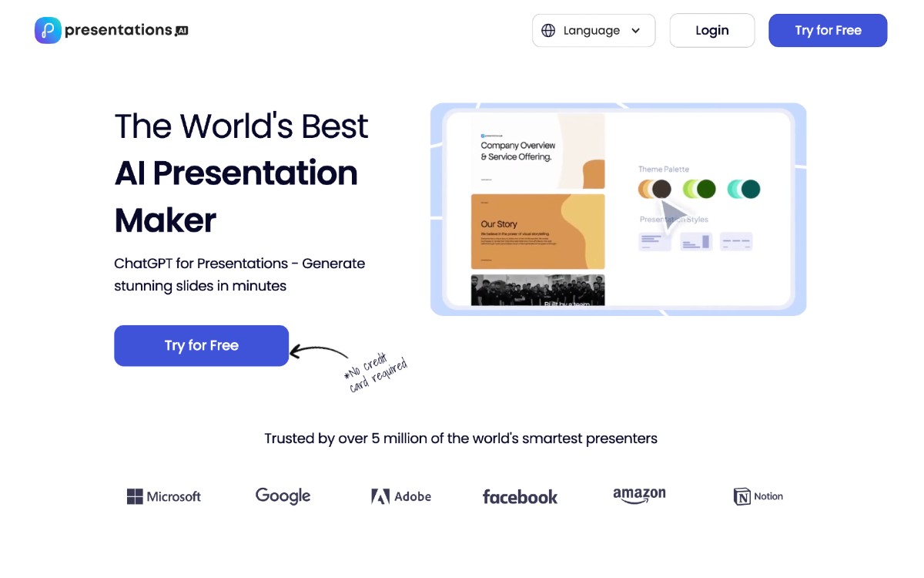
Task: Select the green theme palette swatch
Action: (x=700, y=189)
